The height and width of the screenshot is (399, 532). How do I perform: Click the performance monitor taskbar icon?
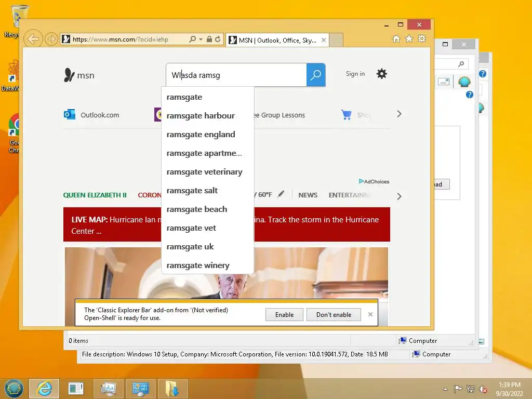pyautogui.click(x=108, y=389)
